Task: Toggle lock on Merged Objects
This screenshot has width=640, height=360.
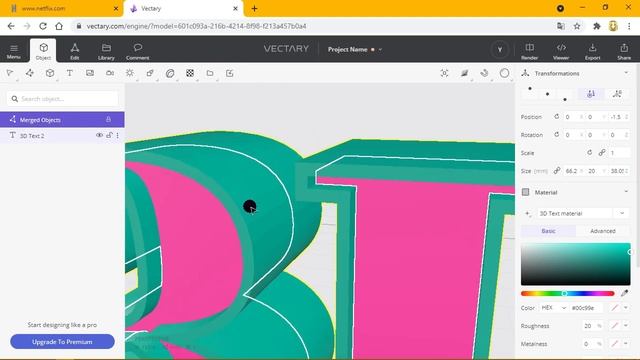Action: (108, 119)
